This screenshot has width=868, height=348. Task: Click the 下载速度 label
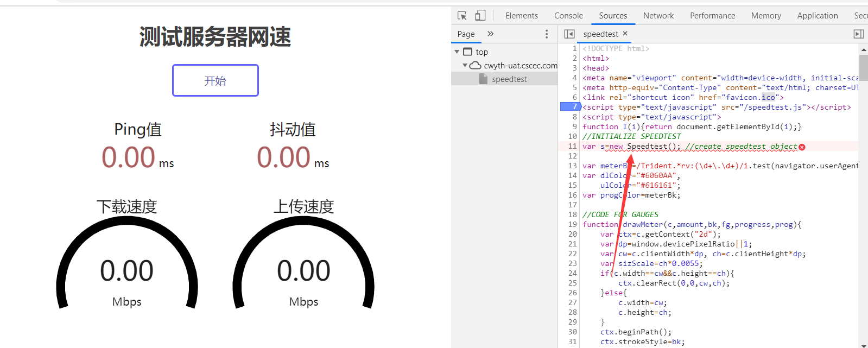tap(127, 206)
